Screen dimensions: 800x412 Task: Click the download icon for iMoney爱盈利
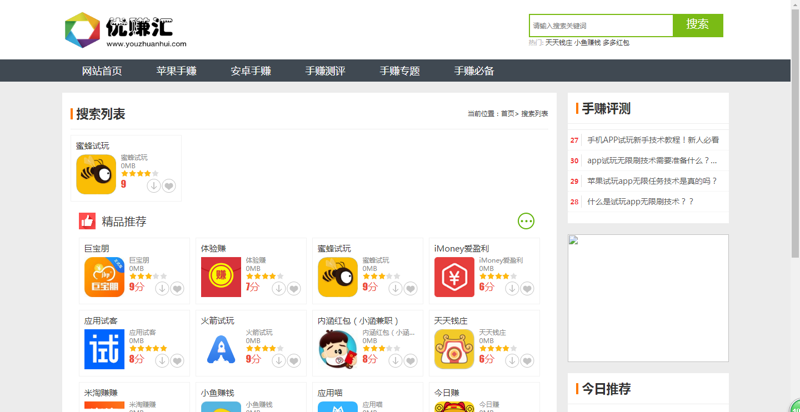512,289
